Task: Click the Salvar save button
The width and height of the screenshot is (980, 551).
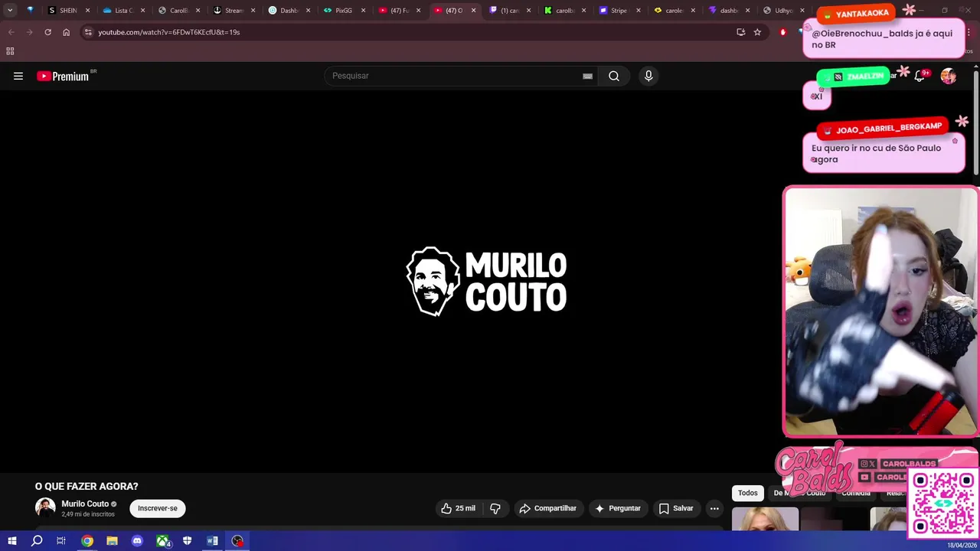Action: [676, 508]
